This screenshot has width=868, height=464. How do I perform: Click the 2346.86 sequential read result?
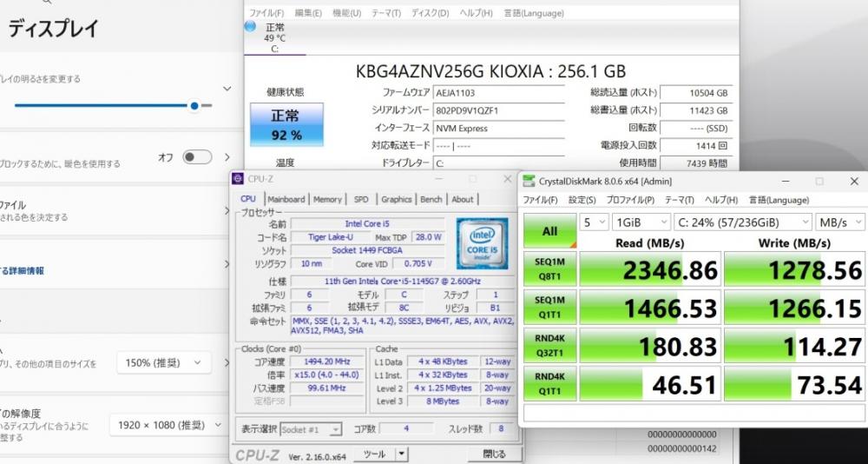pos(650,269)
